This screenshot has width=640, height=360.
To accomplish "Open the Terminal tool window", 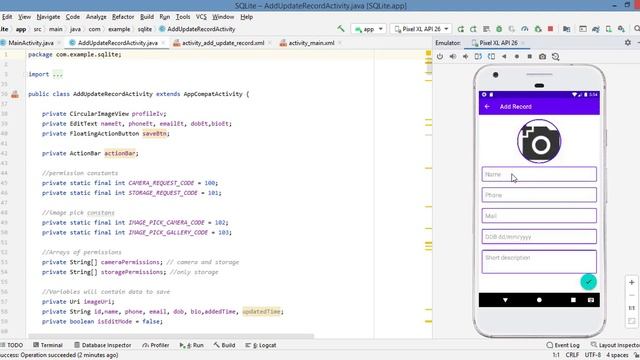I will pos(48,345).
